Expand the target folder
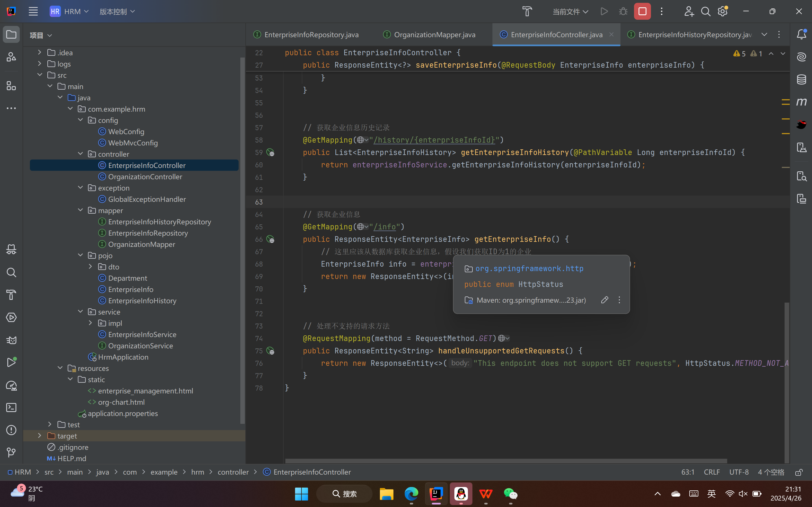Screen dimensions: 812x507 [39, 436]
